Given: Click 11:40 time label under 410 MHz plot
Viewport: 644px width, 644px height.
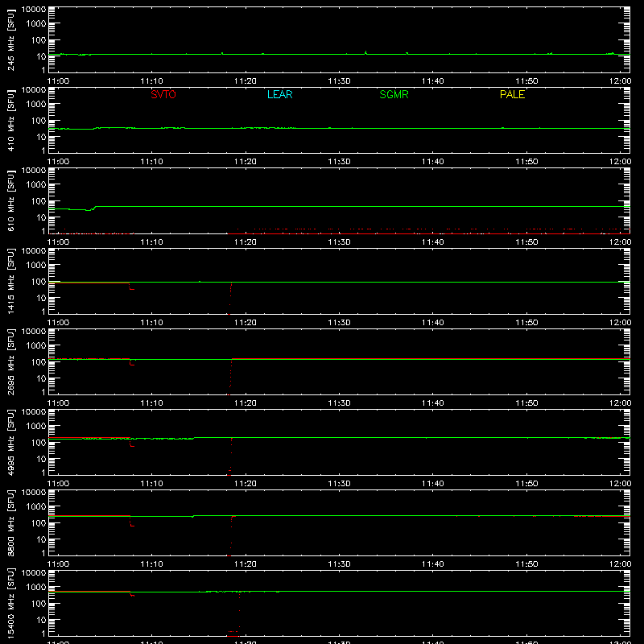Looking at the screenshot, I should click(x=433, y=162).
